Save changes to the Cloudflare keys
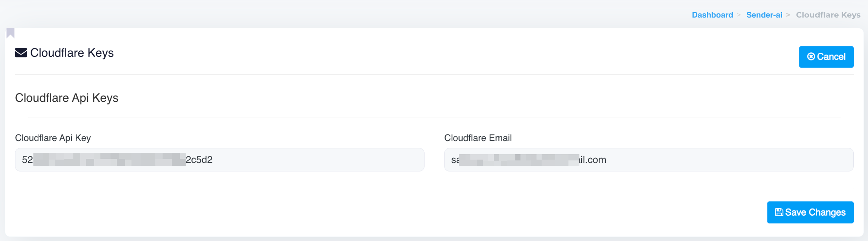The height and width of the screenshot is (241, 868). coord(810,213)
